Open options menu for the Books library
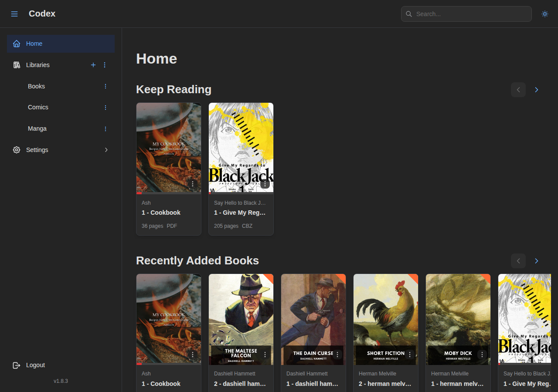 pos(105,86)
